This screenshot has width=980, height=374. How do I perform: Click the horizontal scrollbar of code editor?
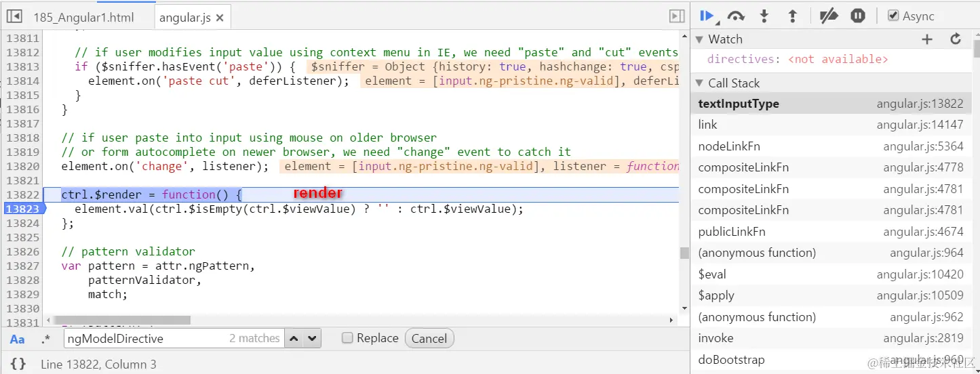122,320
